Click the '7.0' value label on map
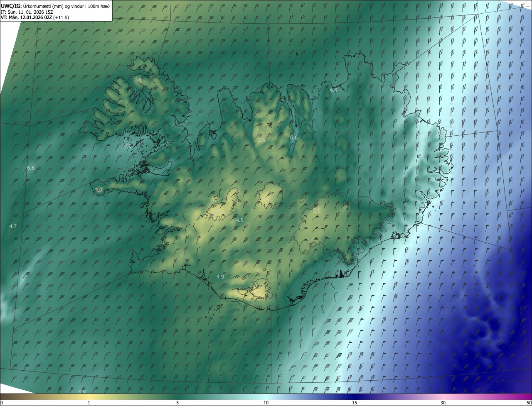This screenshot has width=532, height=406. 128,146
